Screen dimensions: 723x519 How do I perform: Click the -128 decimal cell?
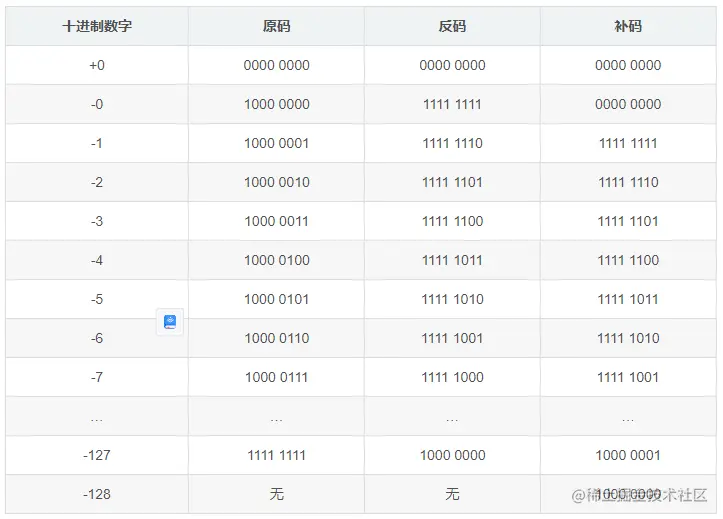pyautogui.click(x=97, y=495)
